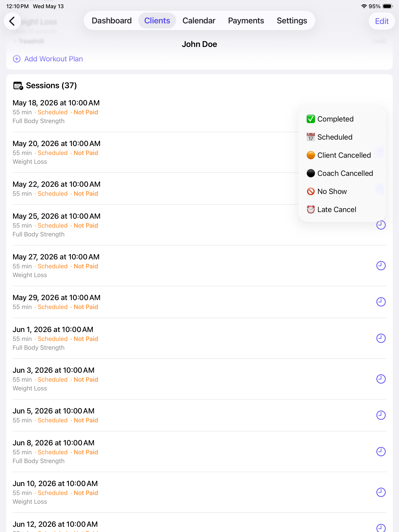The width and height of the screenshot is (399, 532).
Task: Switch to the Calendar tab
Action: coord(199,21)
